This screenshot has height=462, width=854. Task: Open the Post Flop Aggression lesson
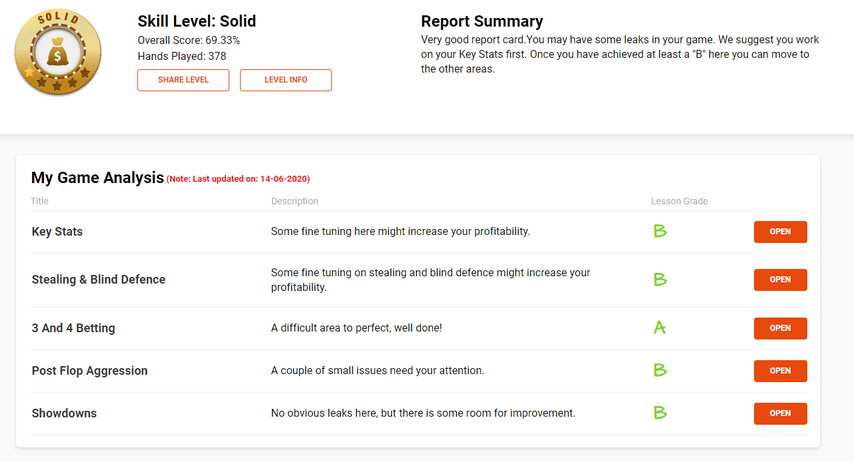pyautogui.click(x=780, y=370)
